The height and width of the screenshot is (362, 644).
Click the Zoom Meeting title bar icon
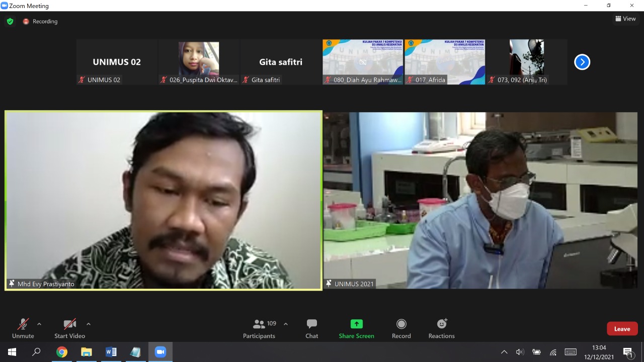point(5,6)
